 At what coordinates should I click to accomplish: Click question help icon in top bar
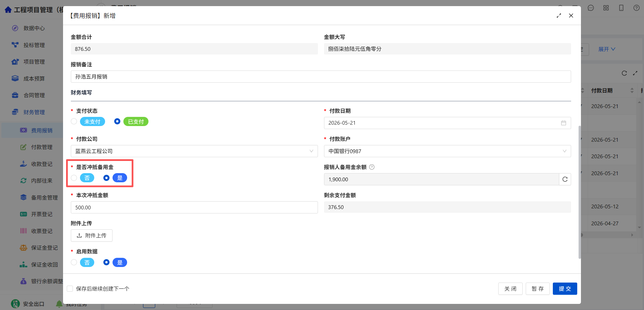tap(637, 8)
